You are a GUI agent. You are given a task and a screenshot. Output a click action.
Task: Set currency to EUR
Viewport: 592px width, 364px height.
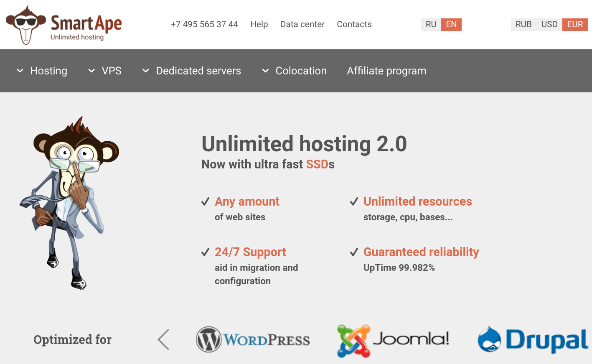tap(575, 24)
